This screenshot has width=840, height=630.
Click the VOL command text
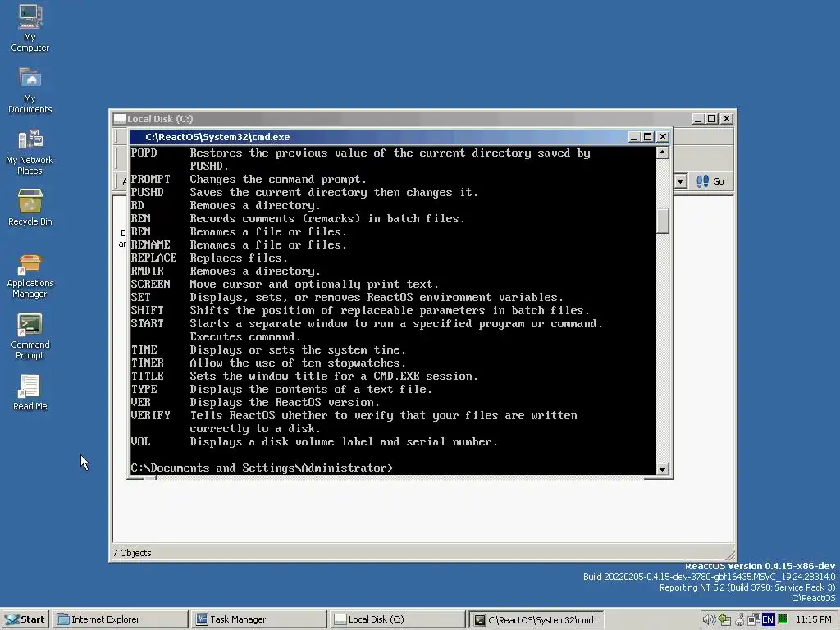pyautogui.click(x=141, y=442)
